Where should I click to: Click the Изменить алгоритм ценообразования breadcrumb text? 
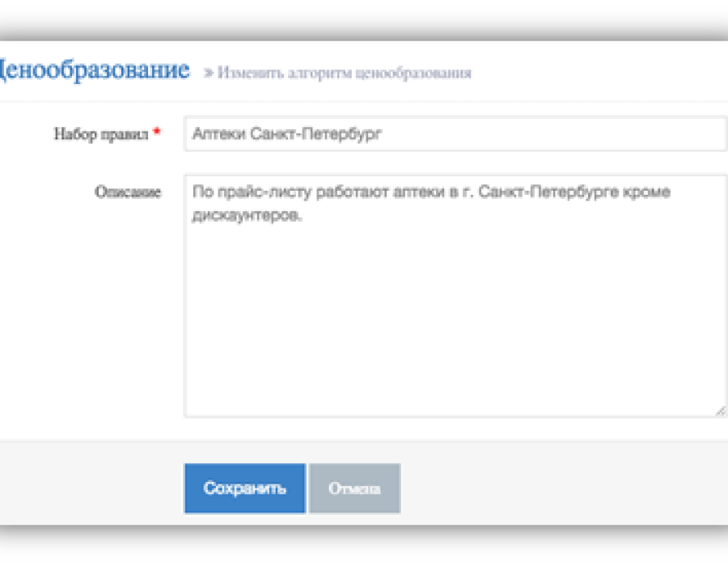pos(345,74)
